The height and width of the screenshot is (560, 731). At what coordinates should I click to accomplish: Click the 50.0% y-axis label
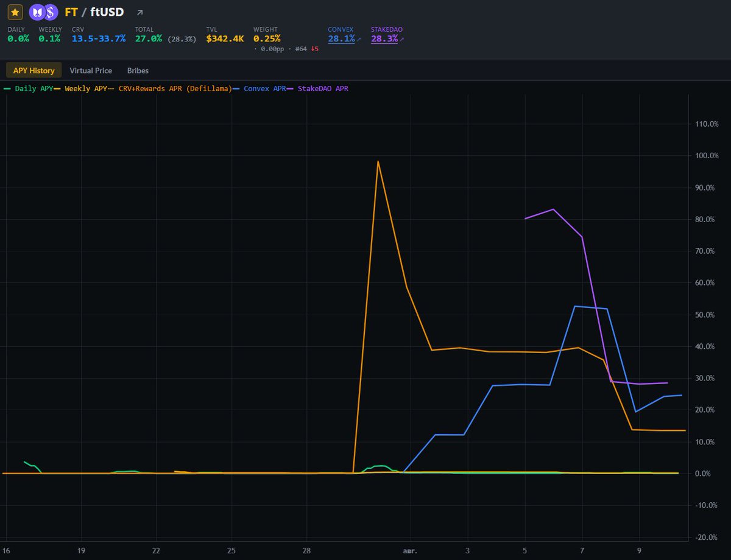(x=705, y=315)
